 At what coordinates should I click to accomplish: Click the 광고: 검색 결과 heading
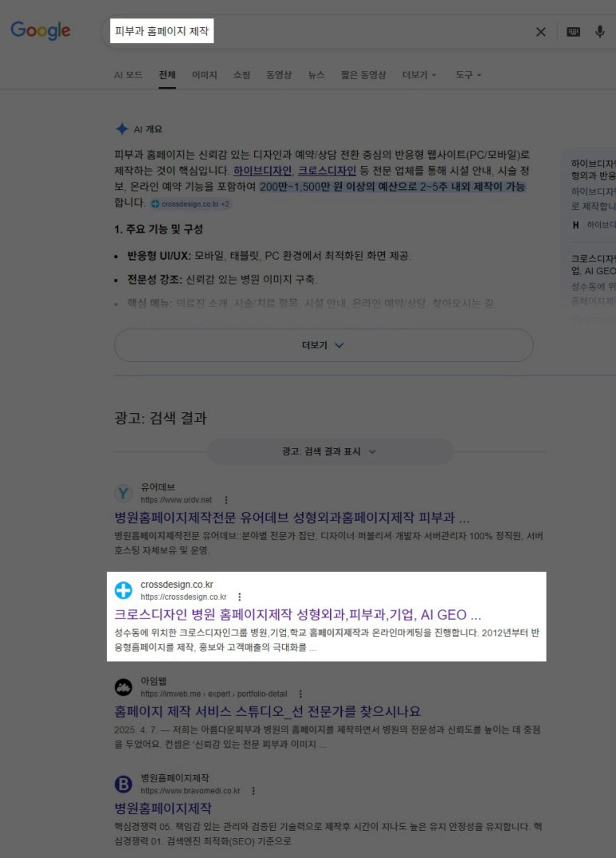[x=160, y=418]
